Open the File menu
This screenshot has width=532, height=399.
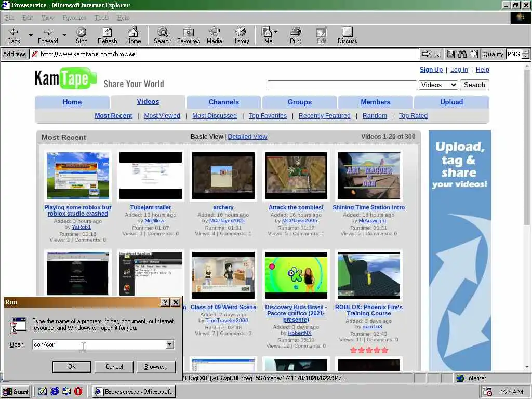pos(9,17)
